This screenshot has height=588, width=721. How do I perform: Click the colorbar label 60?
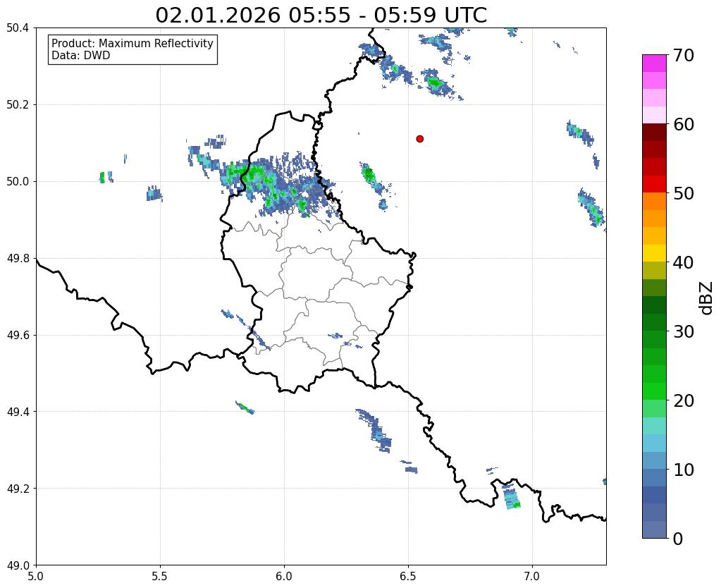pyautogui.click(x=684, y=124)
